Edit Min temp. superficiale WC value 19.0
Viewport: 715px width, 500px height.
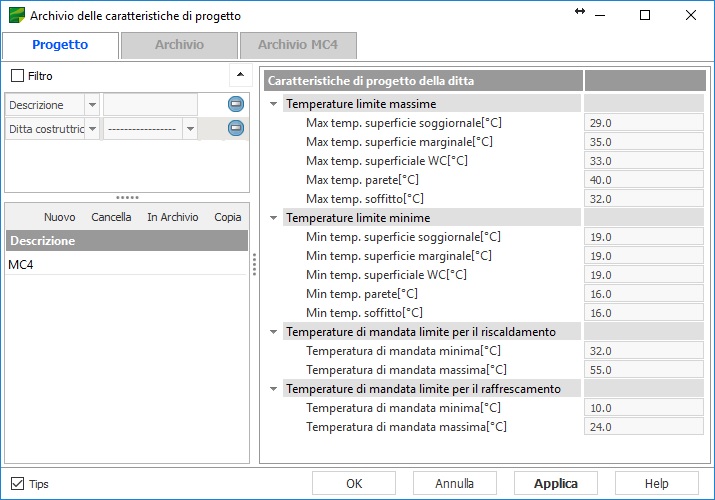[643, 275]
